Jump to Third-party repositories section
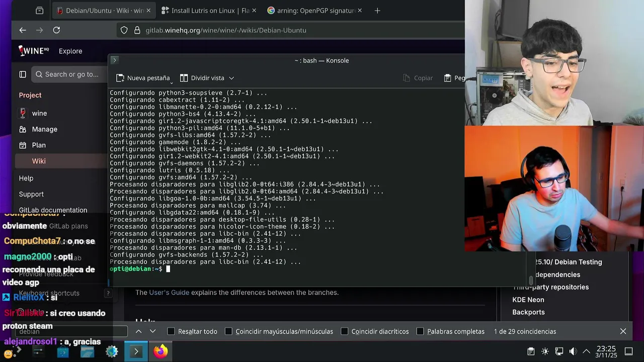The height and width of the screenshot is (362, 644). click(550, 287)
